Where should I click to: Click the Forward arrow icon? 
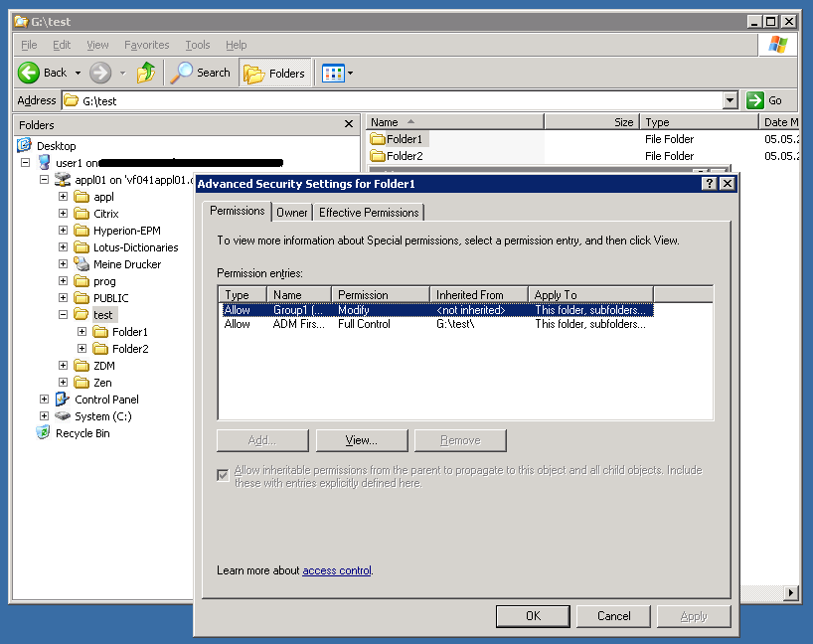(100, 73)
